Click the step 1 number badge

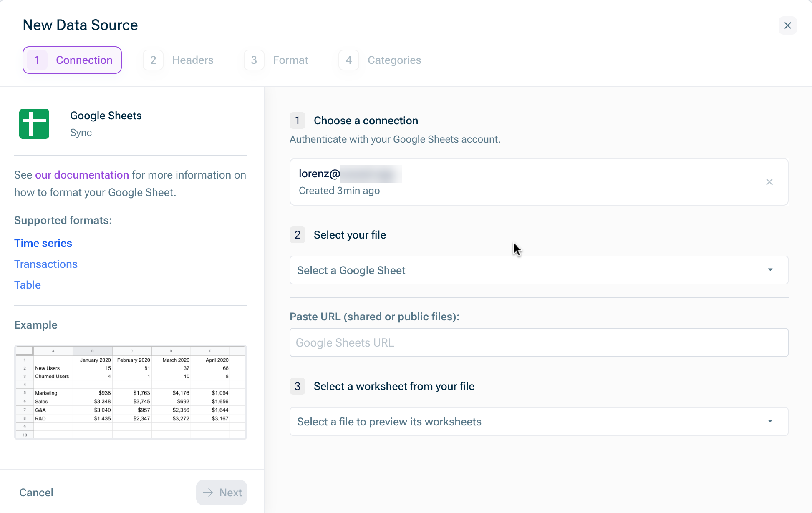298,121
